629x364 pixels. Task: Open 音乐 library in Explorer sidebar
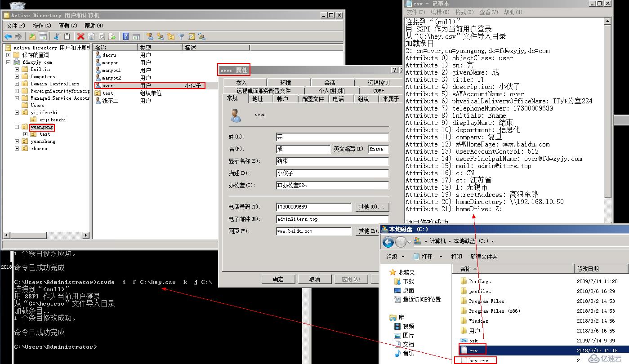[408, 353]
